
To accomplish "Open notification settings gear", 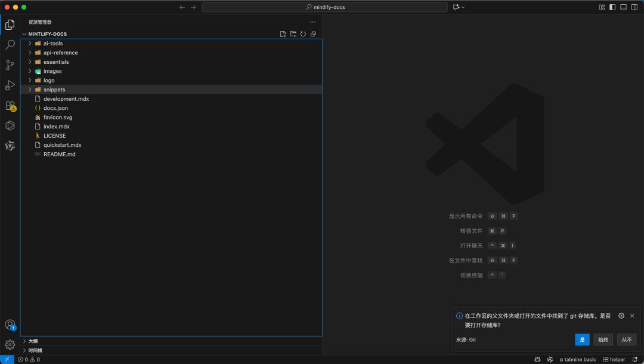I will coord(621,316).
